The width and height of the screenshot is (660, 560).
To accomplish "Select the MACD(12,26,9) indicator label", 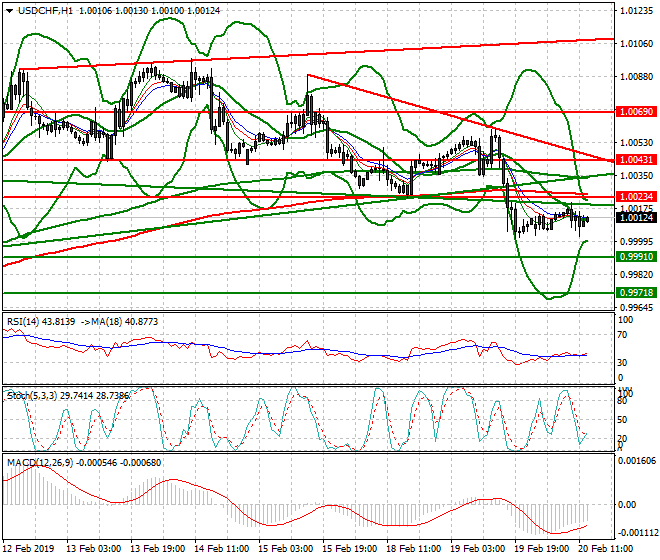I will pos(84,463).
